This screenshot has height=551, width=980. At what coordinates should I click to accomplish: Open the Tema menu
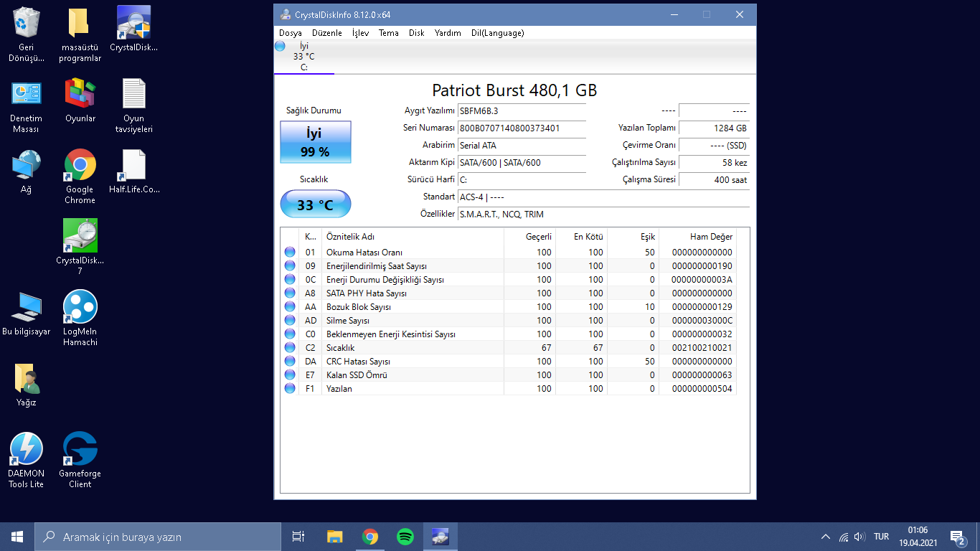point(389,33)
